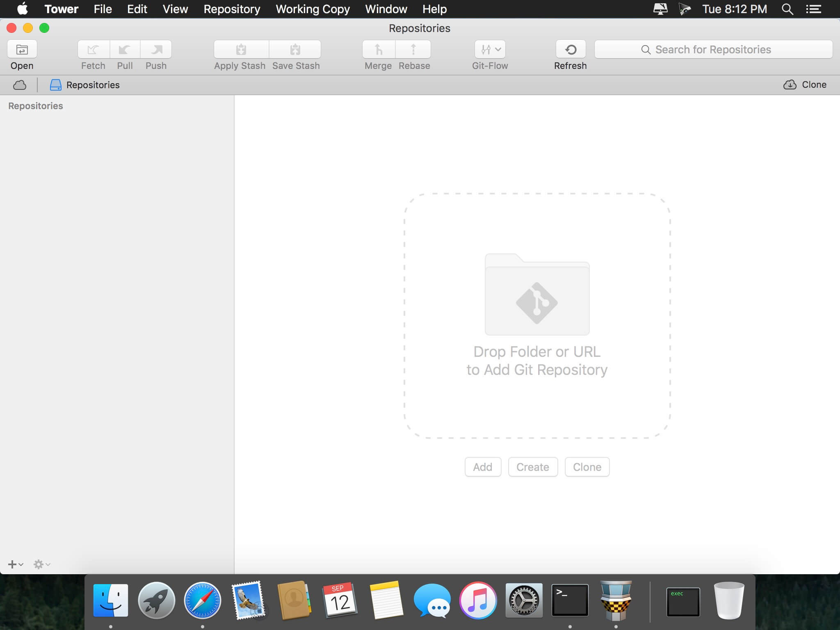
Task: Open iTunes from the Dock
Action: coord(478,600)
